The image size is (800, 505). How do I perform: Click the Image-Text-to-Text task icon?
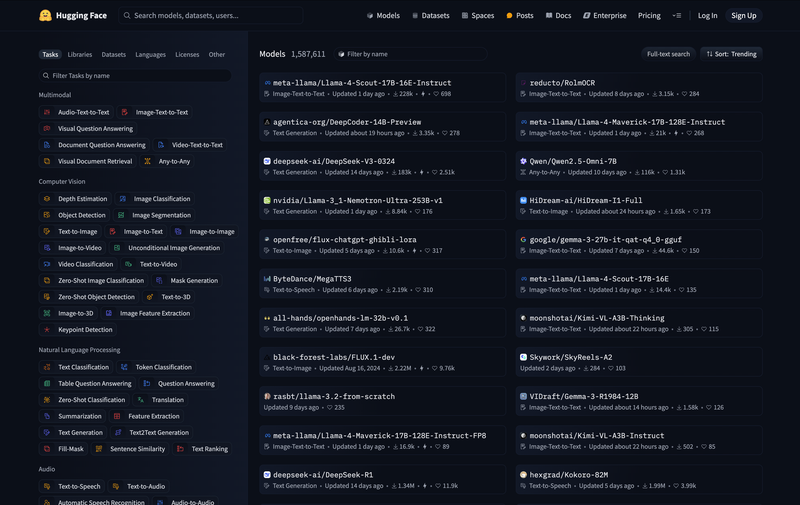(x=124, y=112)
